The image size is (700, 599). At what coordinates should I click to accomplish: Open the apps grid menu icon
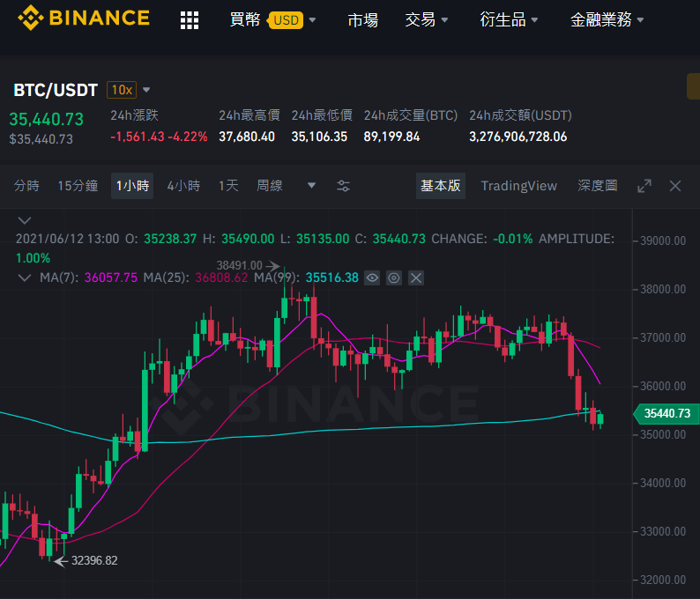(x=190, y=20)
